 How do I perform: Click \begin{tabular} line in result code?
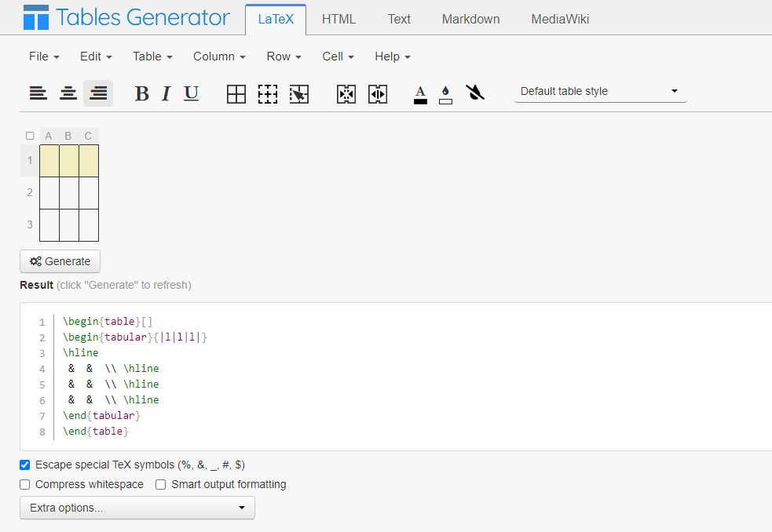[x=135, y=337]
